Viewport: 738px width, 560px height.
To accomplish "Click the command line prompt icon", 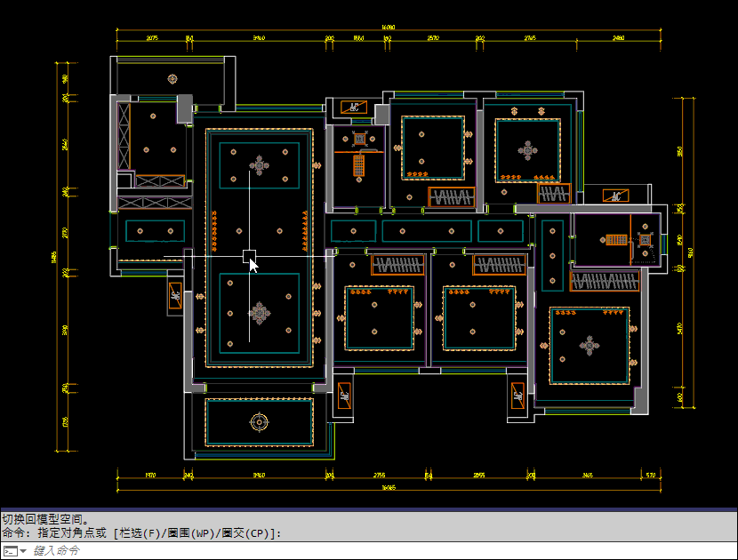I will tap(9, 551).
